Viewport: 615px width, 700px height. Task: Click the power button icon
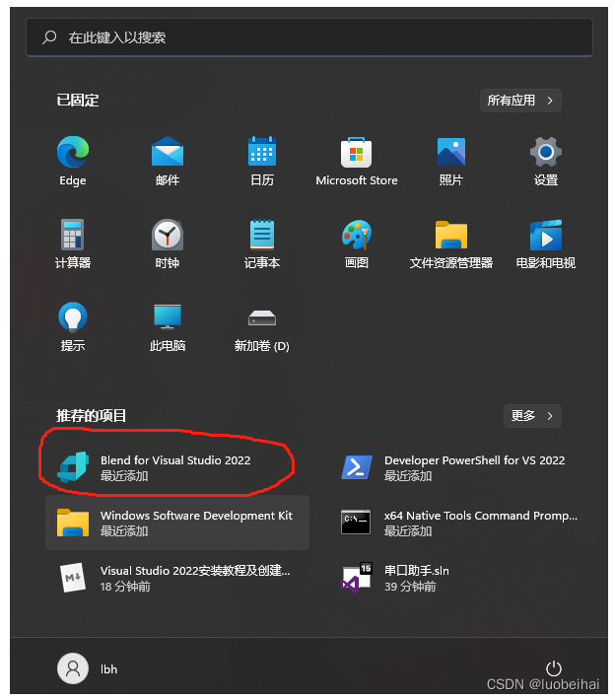pos(554,668)
